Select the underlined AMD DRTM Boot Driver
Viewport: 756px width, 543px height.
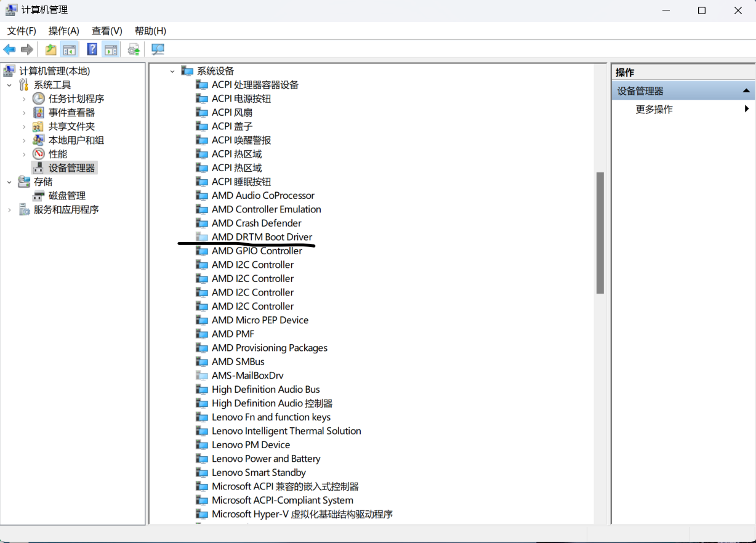coord(262,237)
